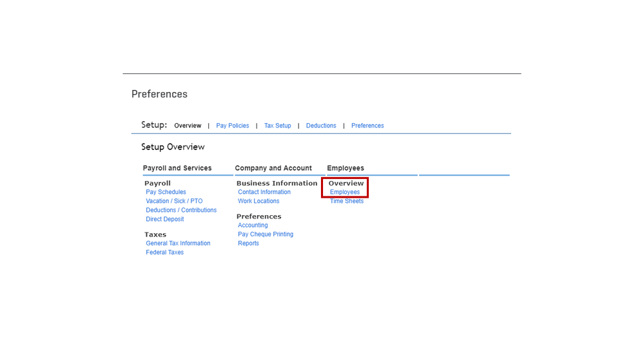Viewport: 644px width, 362px height.
Task: Open Contact Information under Business Information
Action: click(264, 192)
